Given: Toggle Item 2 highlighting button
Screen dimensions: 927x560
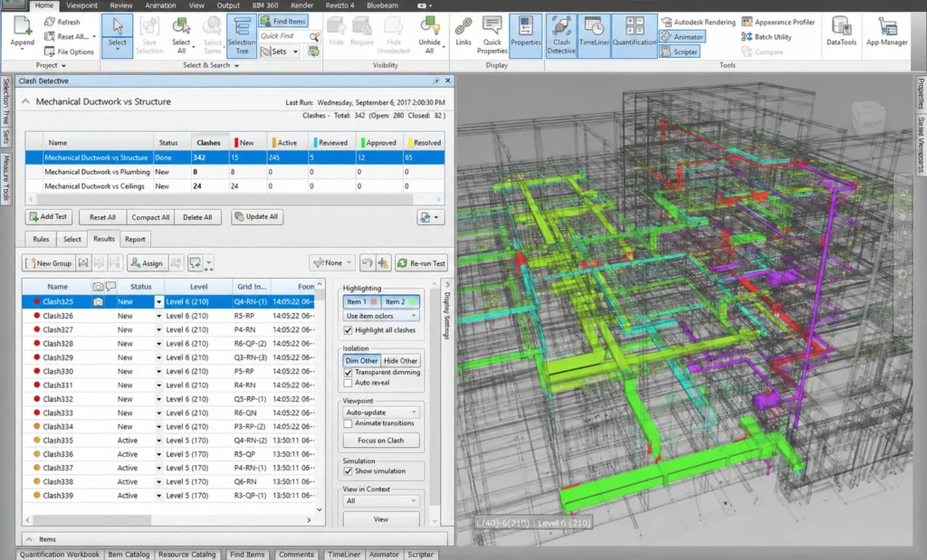Looking at the screenshot, I should 401,302.
